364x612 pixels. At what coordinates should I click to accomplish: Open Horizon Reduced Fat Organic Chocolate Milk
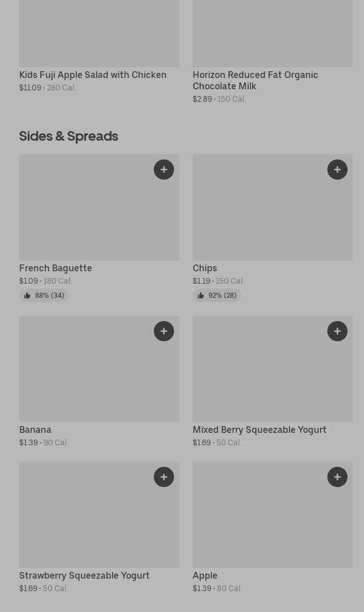pyautogui.click(x=255, y=80)
